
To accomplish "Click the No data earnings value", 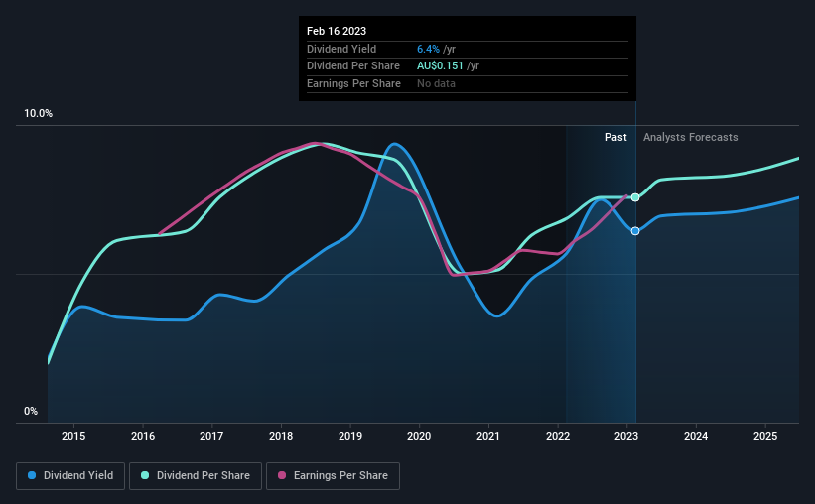I will click(x=436, y=83).
